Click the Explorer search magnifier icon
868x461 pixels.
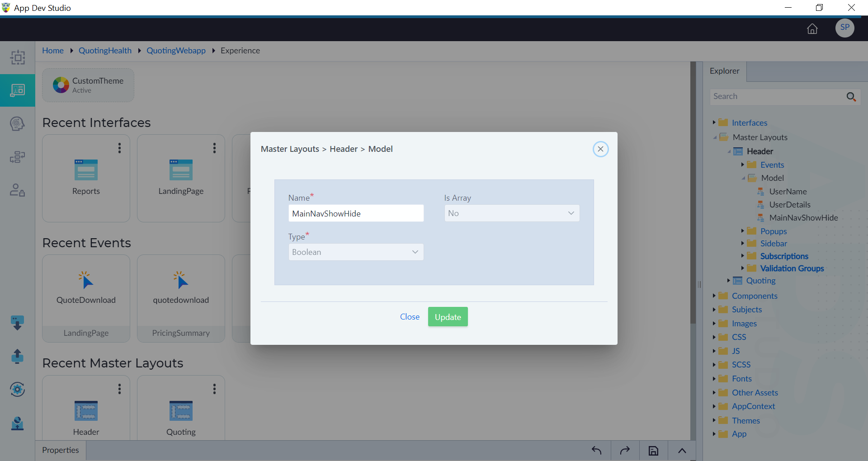pos(851,97)
